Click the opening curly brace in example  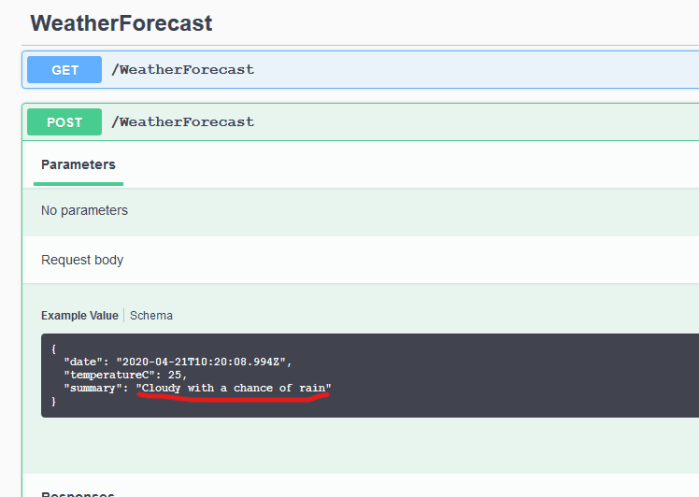point(53,347)
